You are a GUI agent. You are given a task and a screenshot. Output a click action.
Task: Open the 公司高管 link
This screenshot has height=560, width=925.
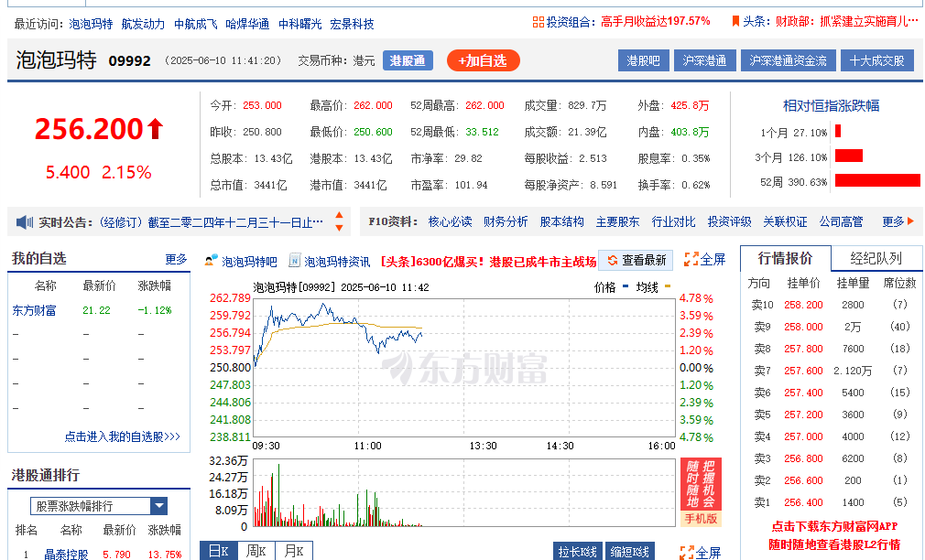[842, 221]
